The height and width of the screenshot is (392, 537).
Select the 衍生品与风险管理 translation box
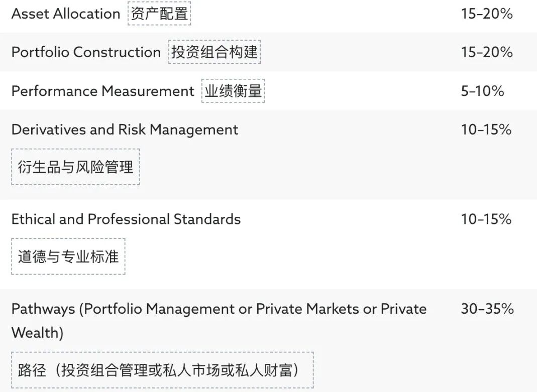pyautogui.click(x=75, y=167)
